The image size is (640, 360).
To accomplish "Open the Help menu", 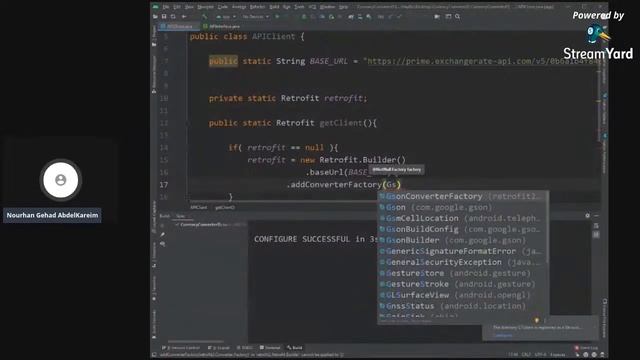I will click(x=344, y=7).
